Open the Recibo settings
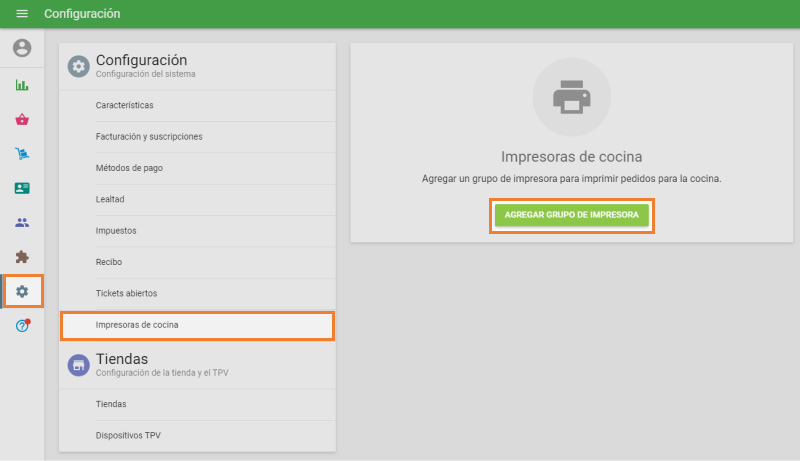Image resolution: width=800 pixels, height=461 pixels. coord(197,262)
